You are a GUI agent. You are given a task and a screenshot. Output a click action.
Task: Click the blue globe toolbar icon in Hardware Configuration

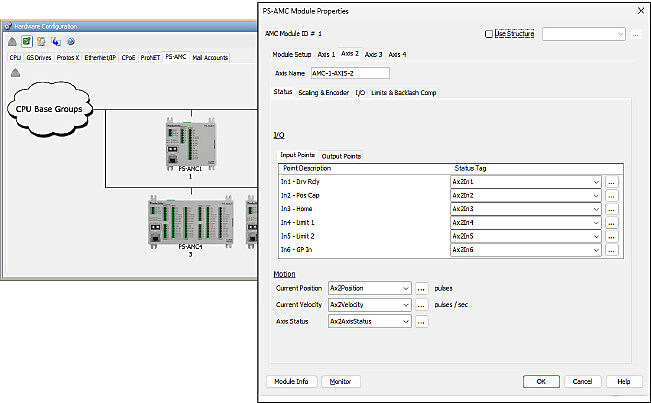71,41
